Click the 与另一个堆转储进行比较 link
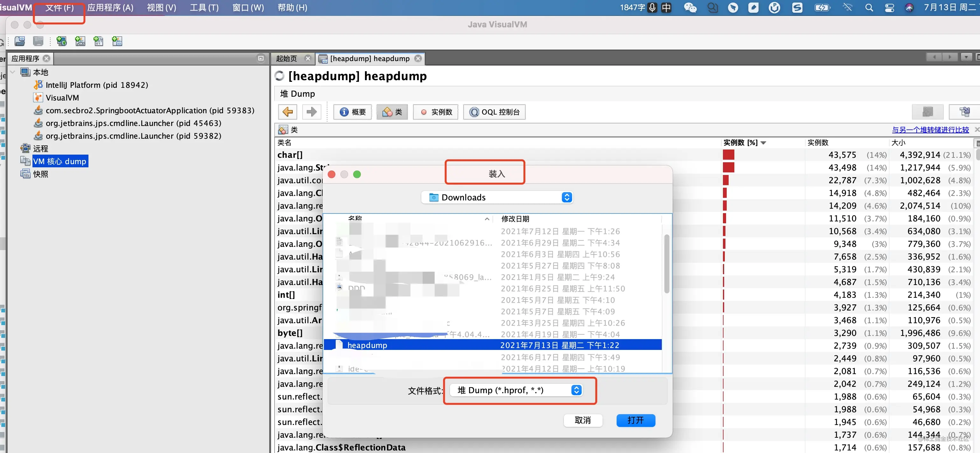This screenshot has width=980, height=453. click(x=930, y=130)
